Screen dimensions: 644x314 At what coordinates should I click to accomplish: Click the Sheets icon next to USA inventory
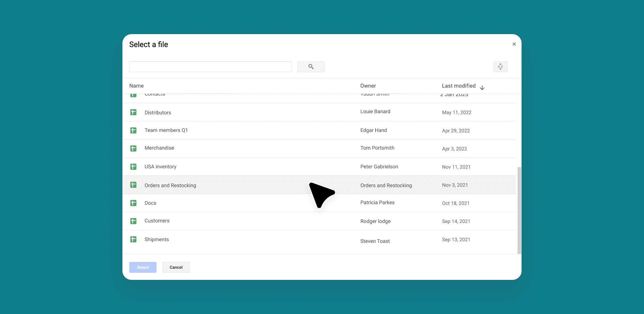pos(133,167)
